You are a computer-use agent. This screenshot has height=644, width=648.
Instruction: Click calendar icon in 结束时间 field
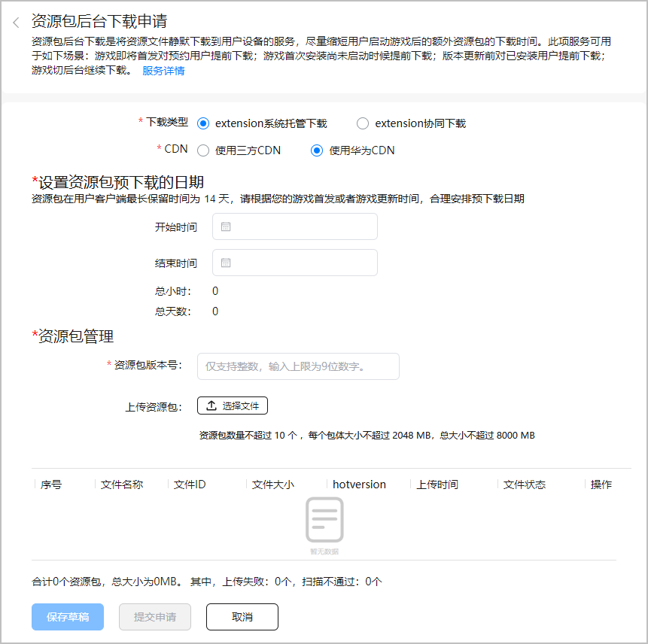[226, 263]
